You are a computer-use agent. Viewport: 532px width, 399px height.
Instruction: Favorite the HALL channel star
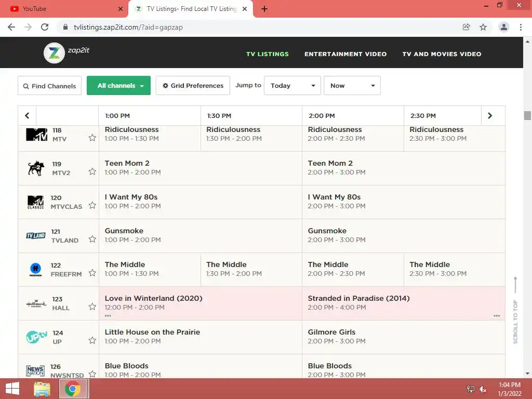point(92,307)
